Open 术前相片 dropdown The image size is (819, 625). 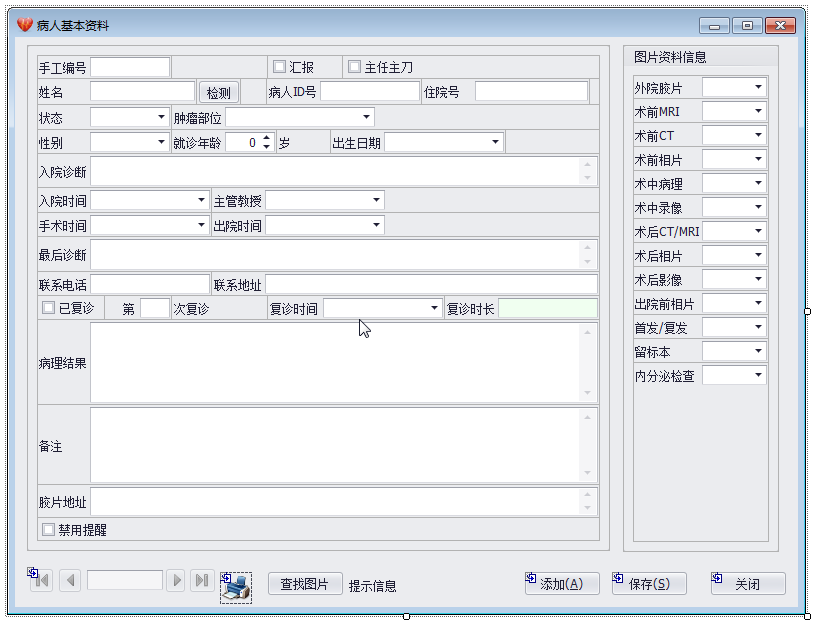click(758, 159)
